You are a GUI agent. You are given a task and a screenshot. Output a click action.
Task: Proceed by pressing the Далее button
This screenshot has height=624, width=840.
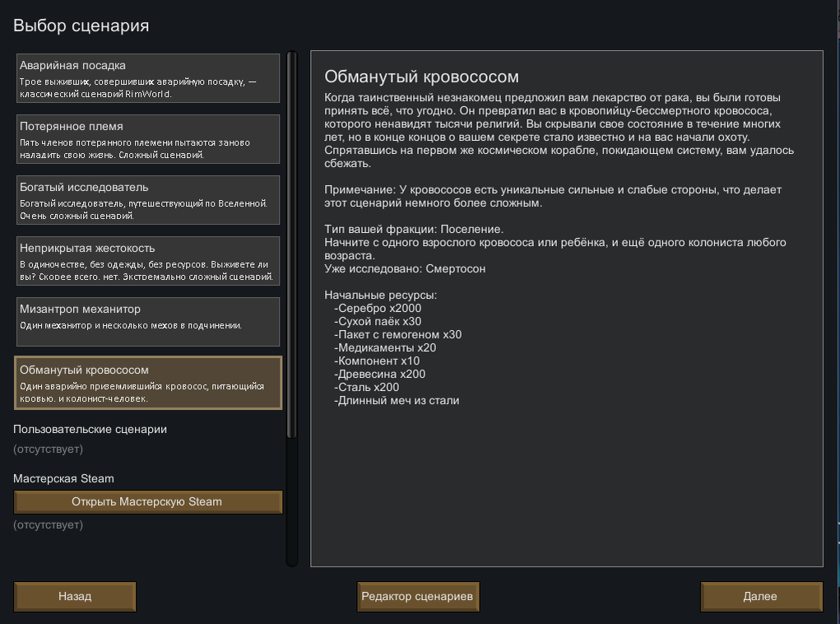tap(761, 597)
